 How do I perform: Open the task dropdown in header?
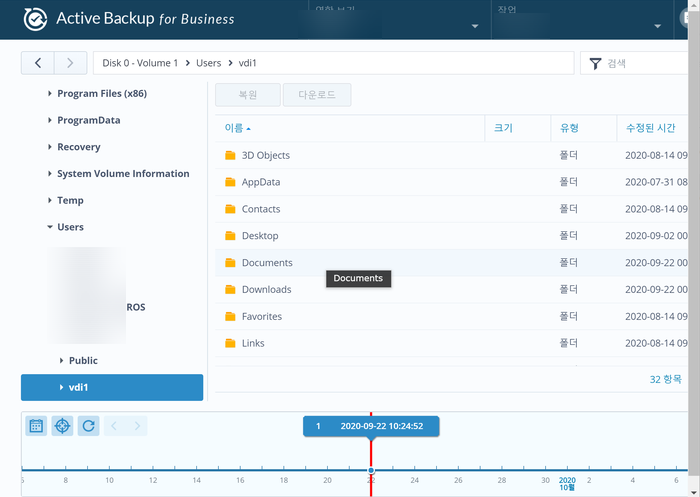click(657, 26)
